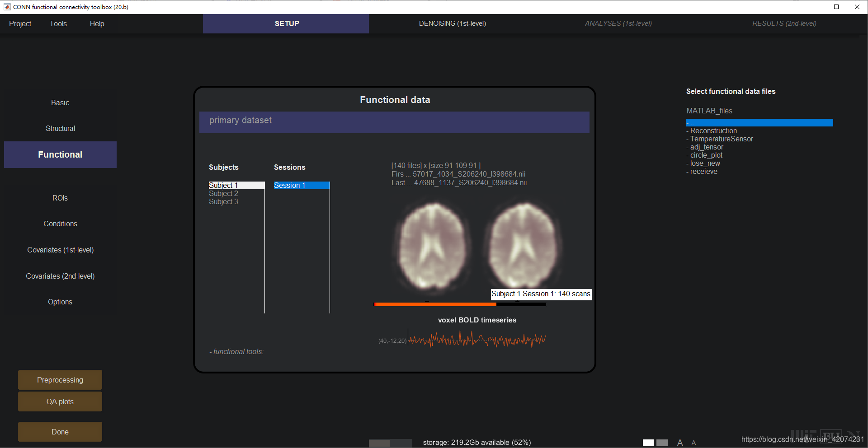Switch to ANALYSES (1st-level) tab

point(618,23)
